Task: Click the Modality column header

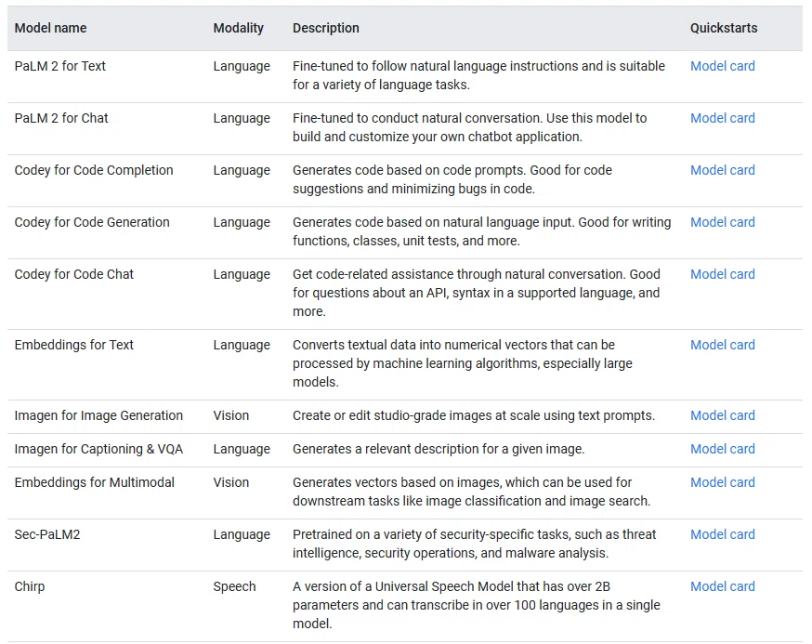Action: tap(238, 28)
